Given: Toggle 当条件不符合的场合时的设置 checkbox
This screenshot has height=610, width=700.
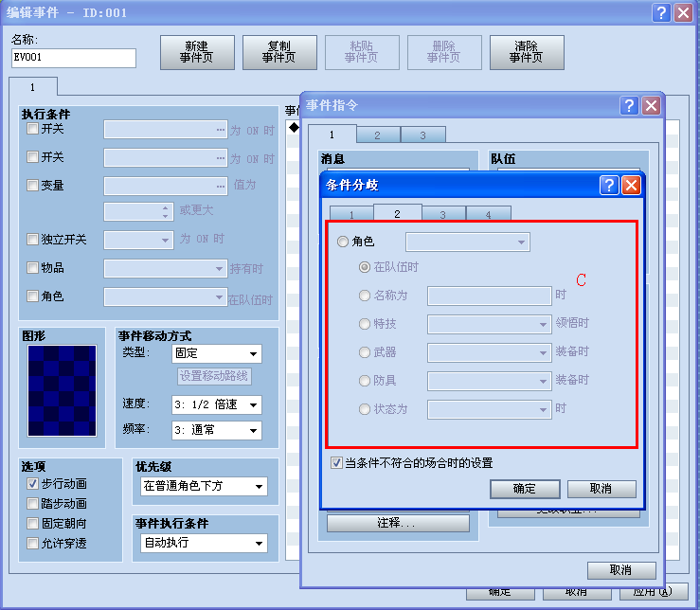Looking at the screenshot, I should [336, 462].
